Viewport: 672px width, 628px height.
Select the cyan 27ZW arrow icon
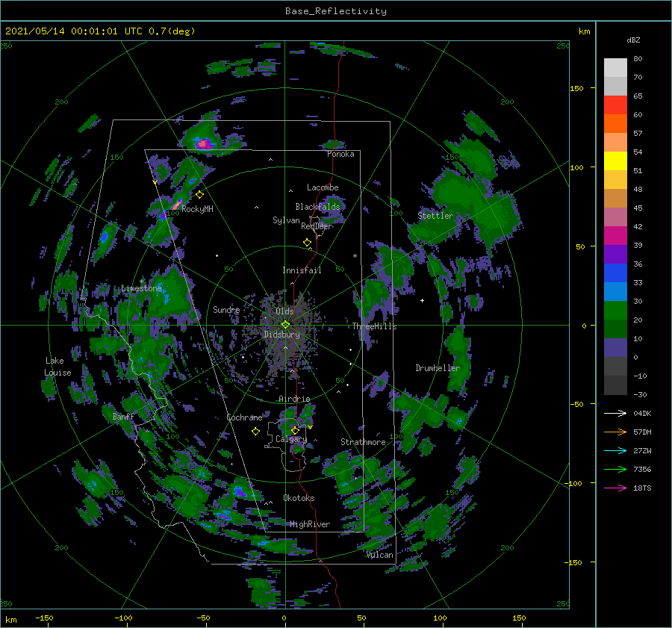[x=615, y=450]
